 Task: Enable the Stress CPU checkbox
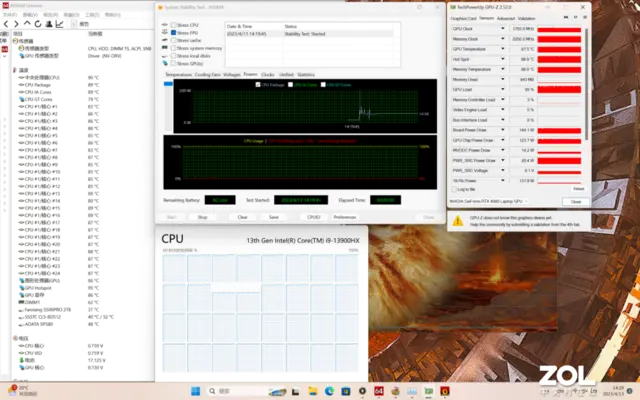point(171,25)
